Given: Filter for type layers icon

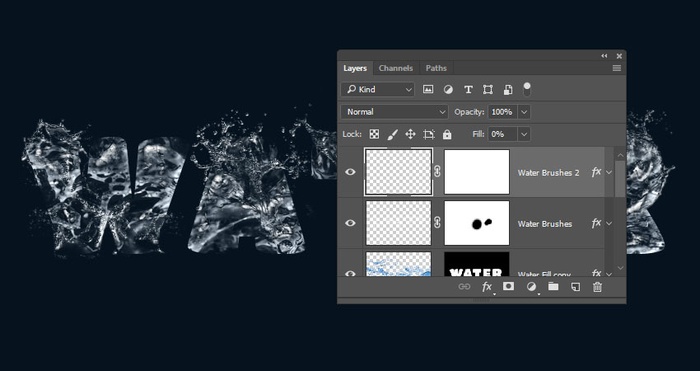Looking at the screenshot, I should (x=468, y=90).
